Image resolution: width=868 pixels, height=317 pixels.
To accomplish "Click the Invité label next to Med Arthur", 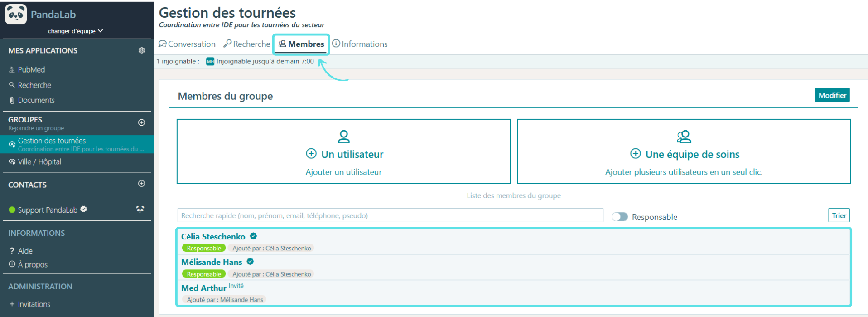I will [236, 286].
